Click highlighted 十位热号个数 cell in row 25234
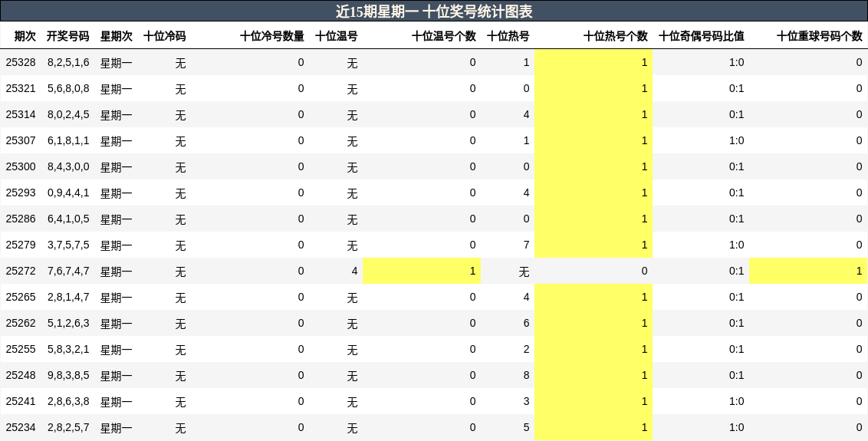Screen dimensions: 868x441 coord(593,427)
